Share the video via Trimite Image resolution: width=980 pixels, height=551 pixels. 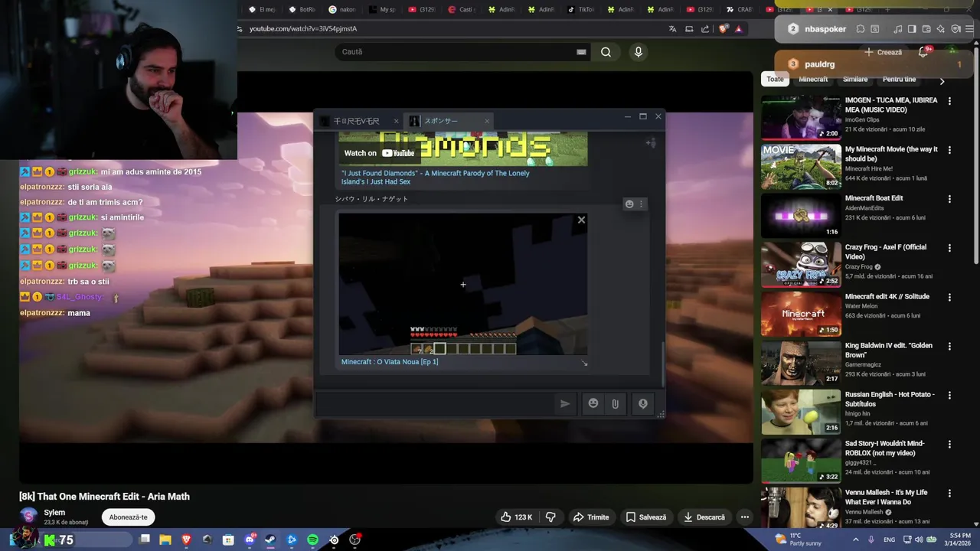[591, 517]
